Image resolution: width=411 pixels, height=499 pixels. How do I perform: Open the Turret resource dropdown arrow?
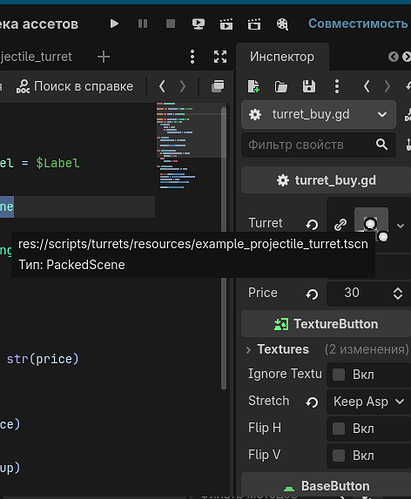(x=400, y=226)
